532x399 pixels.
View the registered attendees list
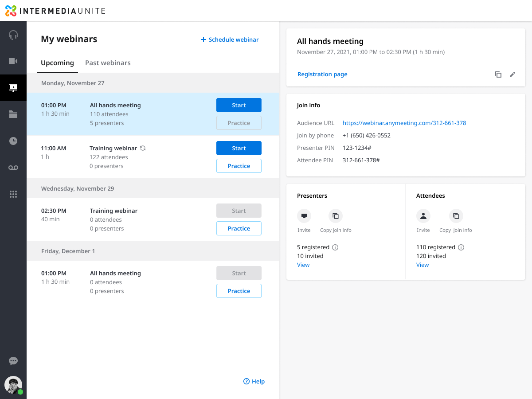pyautogui.click(x=422, y=265)
